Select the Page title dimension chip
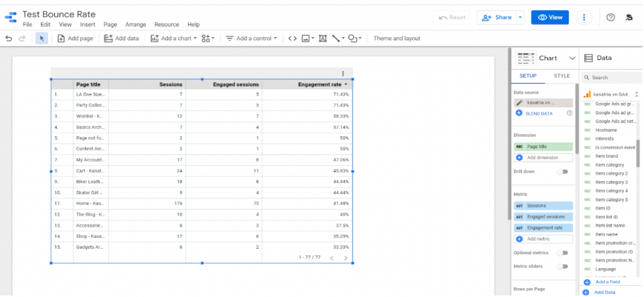Viewport: 644px width, 297px height. click(543, 146)
